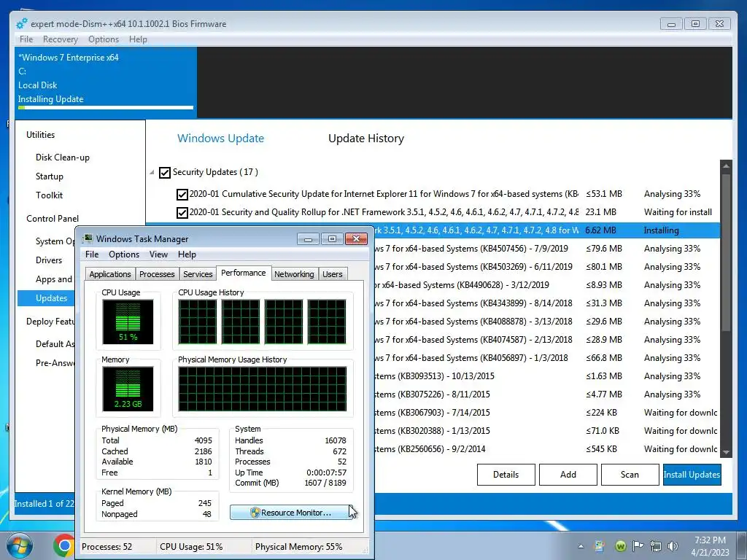Toggle the Security Updates (17) checkbox
This screenshot has width=747, height=560.
tap(165, 172)
